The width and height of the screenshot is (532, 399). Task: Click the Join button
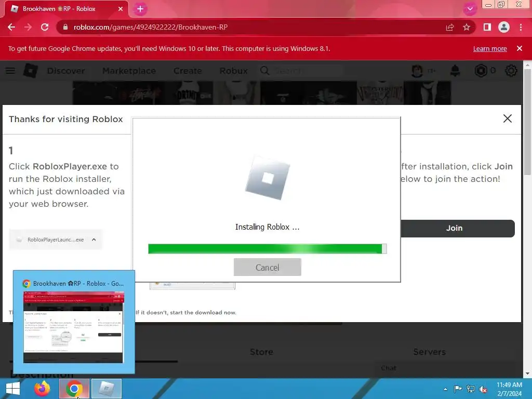click(x=457, y=229)
